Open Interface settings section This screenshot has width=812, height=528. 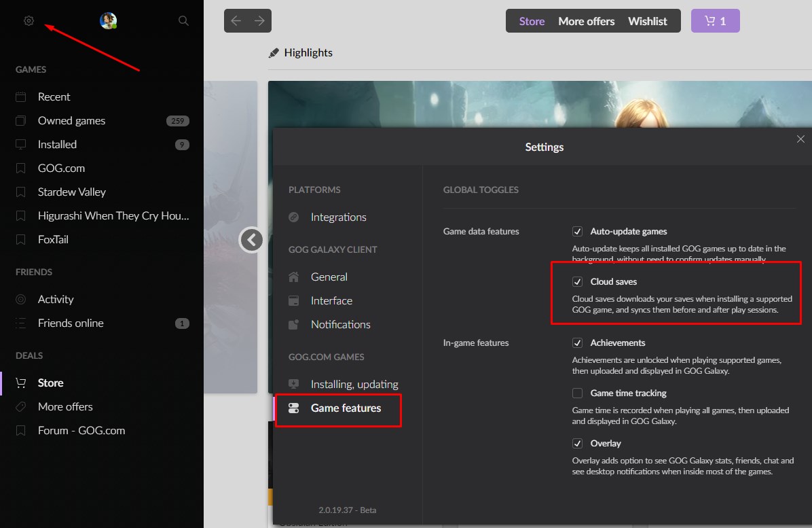pyautogui.click(x=331, y=300)
